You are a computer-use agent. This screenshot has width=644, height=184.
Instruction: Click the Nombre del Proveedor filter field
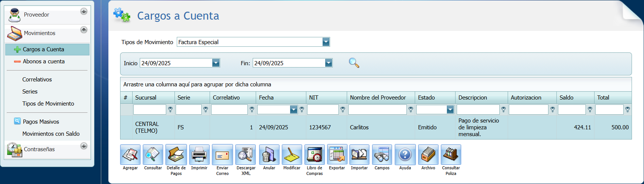pyautogui.click(x=377, y=110)
